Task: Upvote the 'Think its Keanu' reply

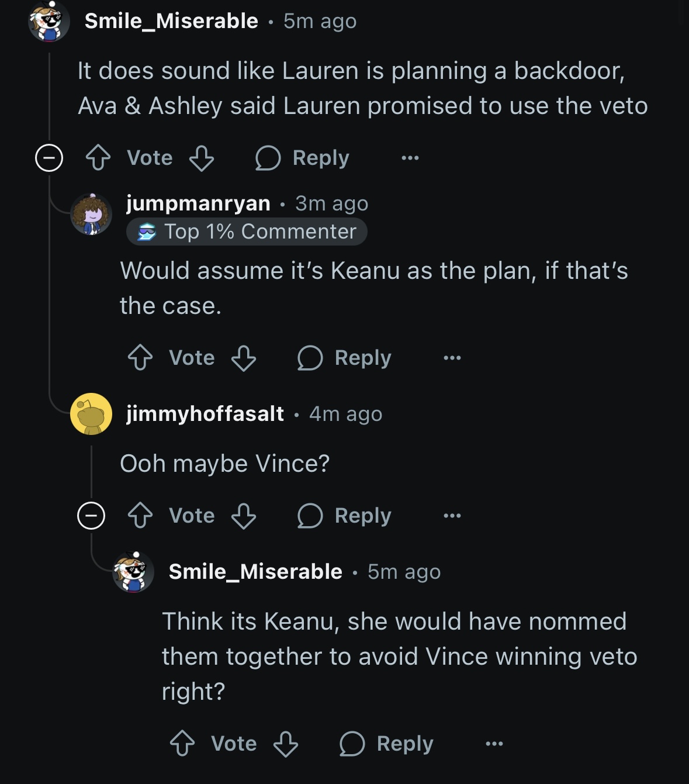Action: pos(182,744)
